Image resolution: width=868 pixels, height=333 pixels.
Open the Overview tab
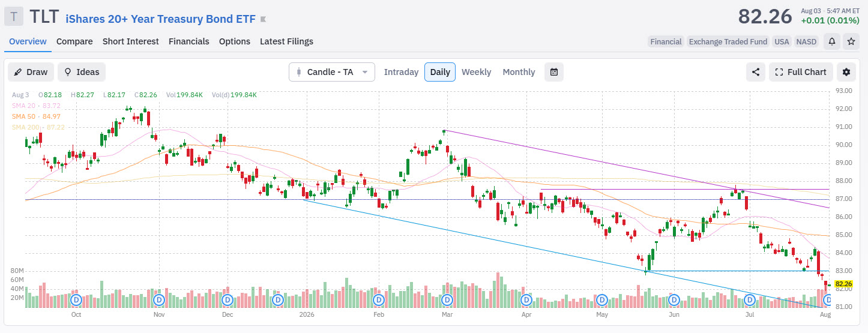(x=28, y=41)
